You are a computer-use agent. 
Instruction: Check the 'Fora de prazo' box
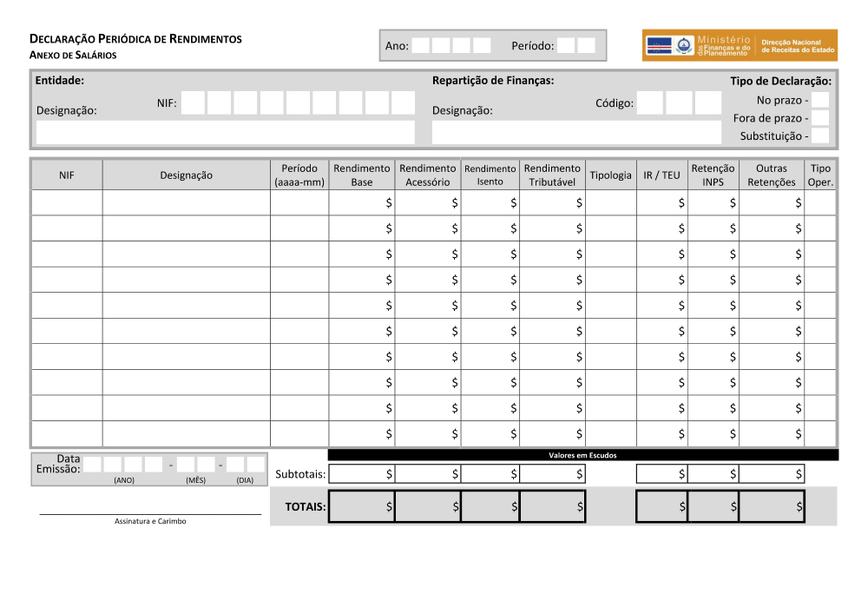819,117
